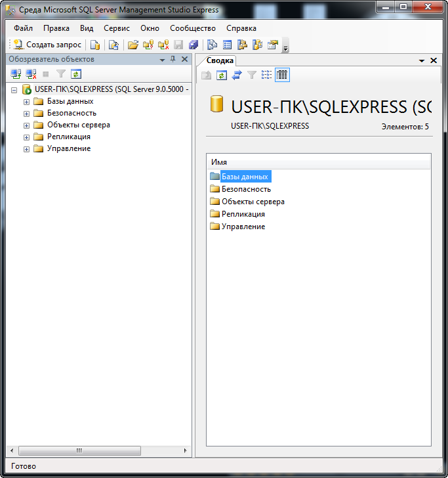Expand Базы данных in Object Explorer
This screenshot has height=478, width=448.
[26, 102]
